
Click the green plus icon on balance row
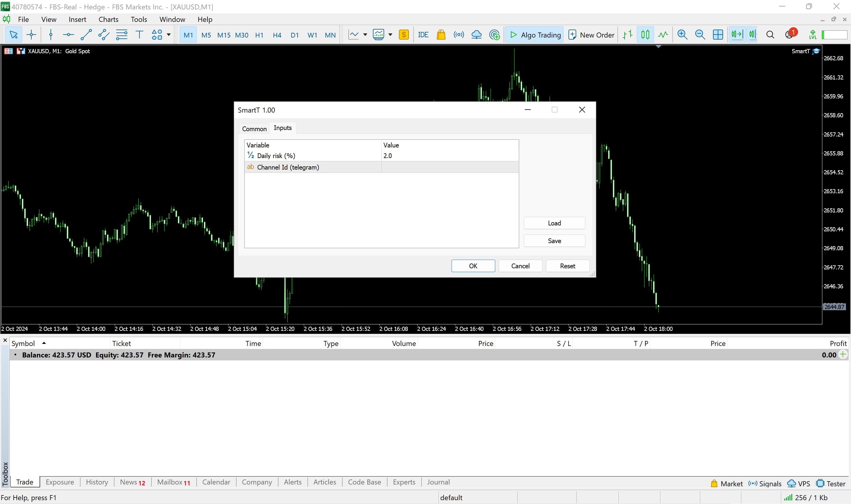coord(843,355)
